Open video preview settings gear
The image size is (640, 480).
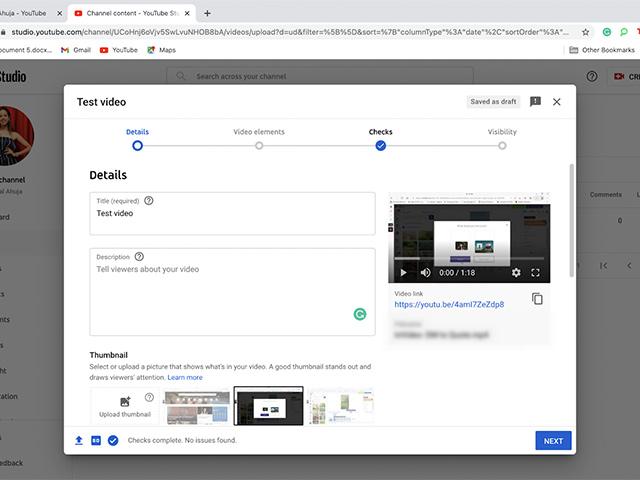(x=516, y=273)
